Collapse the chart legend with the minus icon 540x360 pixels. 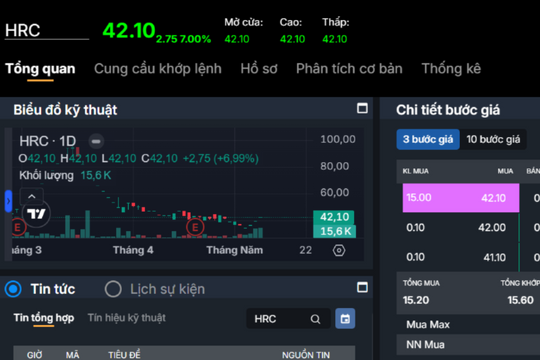point(96,141)
